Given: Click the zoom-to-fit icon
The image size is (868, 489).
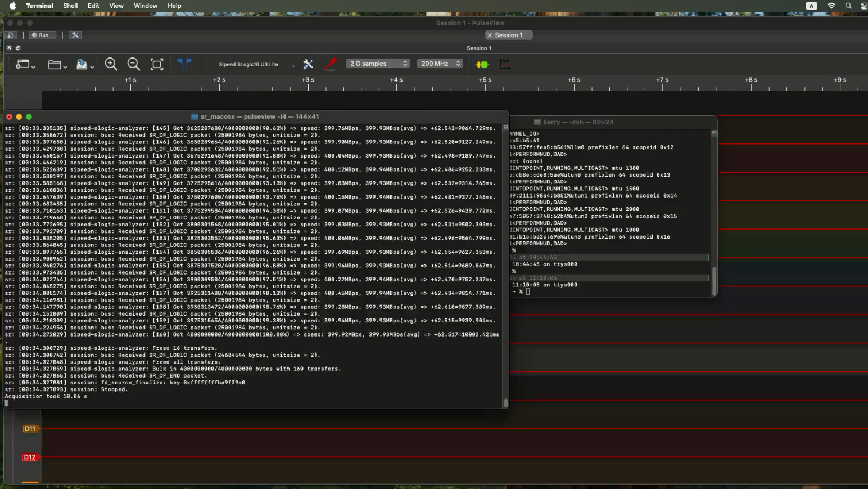Looking at the screenshot, I should (x=157, y=64).
